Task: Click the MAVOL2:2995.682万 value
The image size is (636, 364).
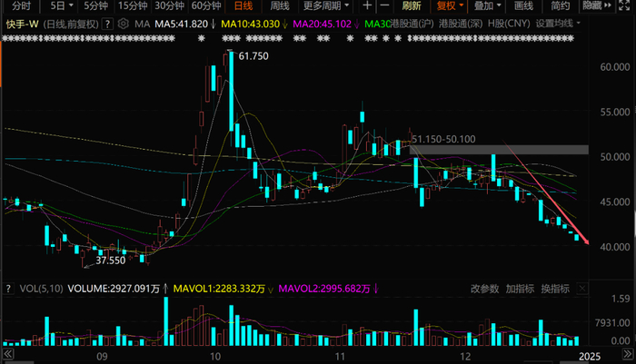Action: coord(324,289)
